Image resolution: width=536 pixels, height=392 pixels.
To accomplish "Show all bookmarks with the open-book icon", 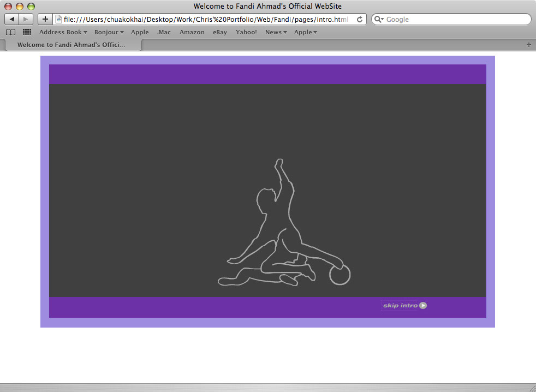I will [x=11, y=32].
